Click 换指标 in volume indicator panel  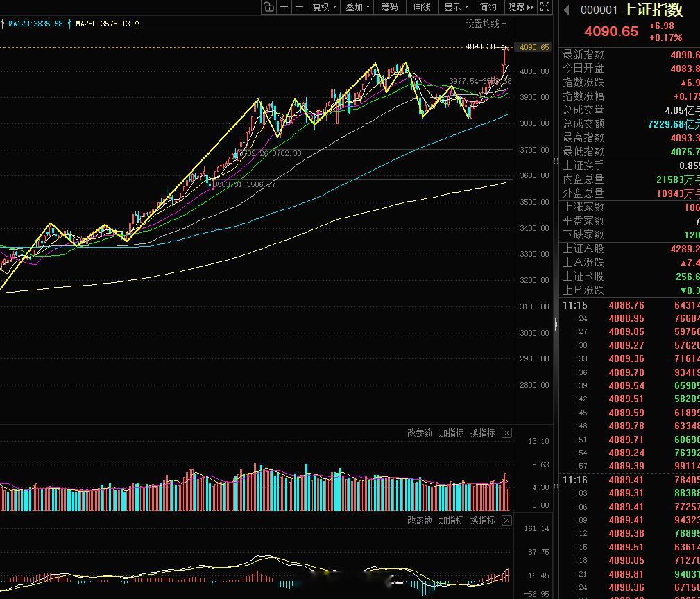tap(482, 433)
